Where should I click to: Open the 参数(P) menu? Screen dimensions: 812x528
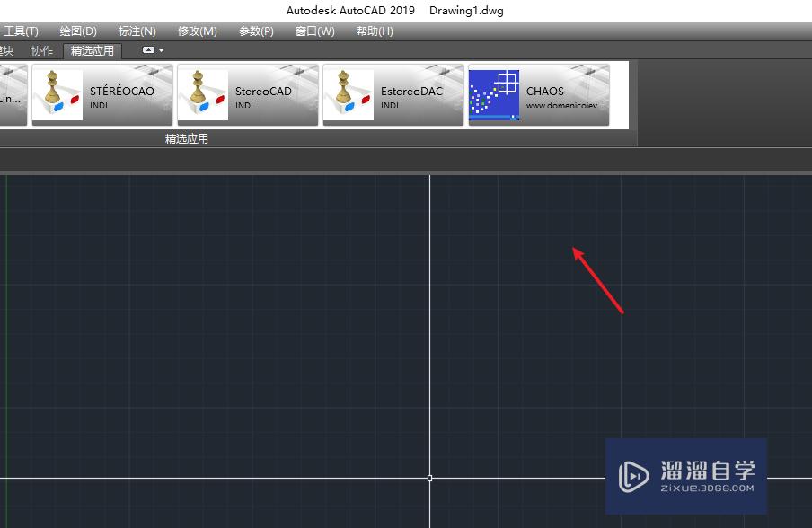(x=256, y=31)
